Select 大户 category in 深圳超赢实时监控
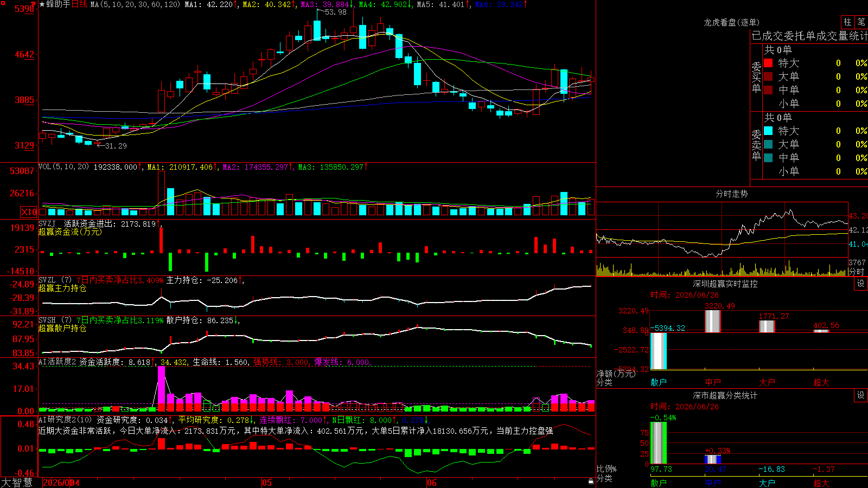 pyautogui.click(x=767, y=382)
